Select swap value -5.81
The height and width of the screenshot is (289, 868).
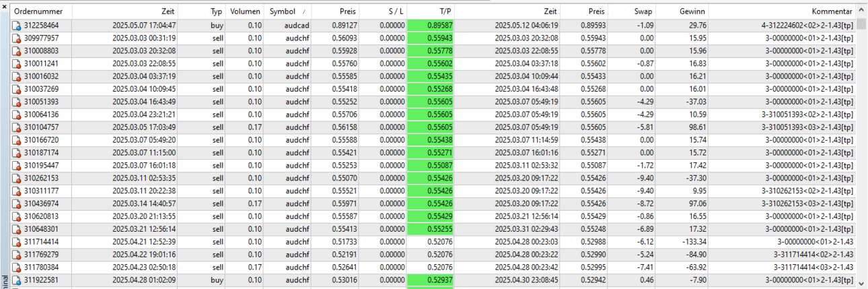click(x=645, y=127)
